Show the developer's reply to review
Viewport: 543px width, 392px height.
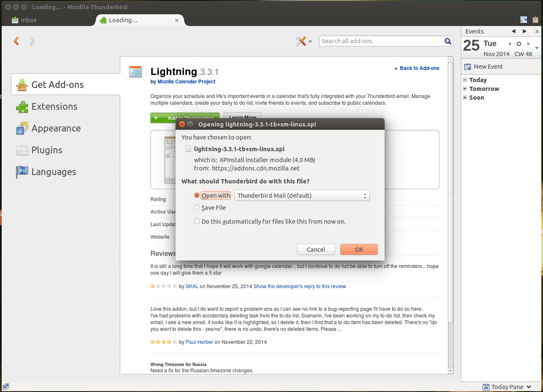click(300, 286)
